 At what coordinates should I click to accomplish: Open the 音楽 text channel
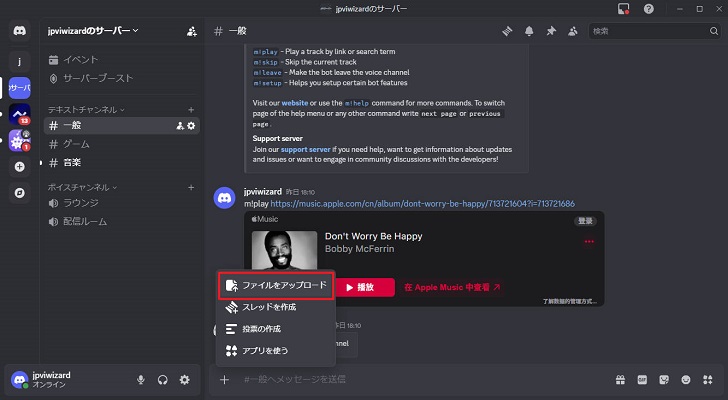(x=122, y=163)
